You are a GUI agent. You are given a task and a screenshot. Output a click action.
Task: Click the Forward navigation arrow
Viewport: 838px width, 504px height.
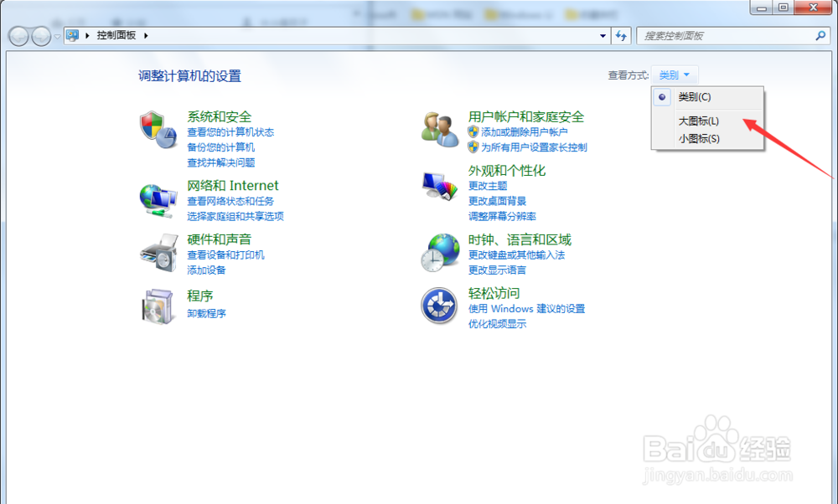(41, 36)
